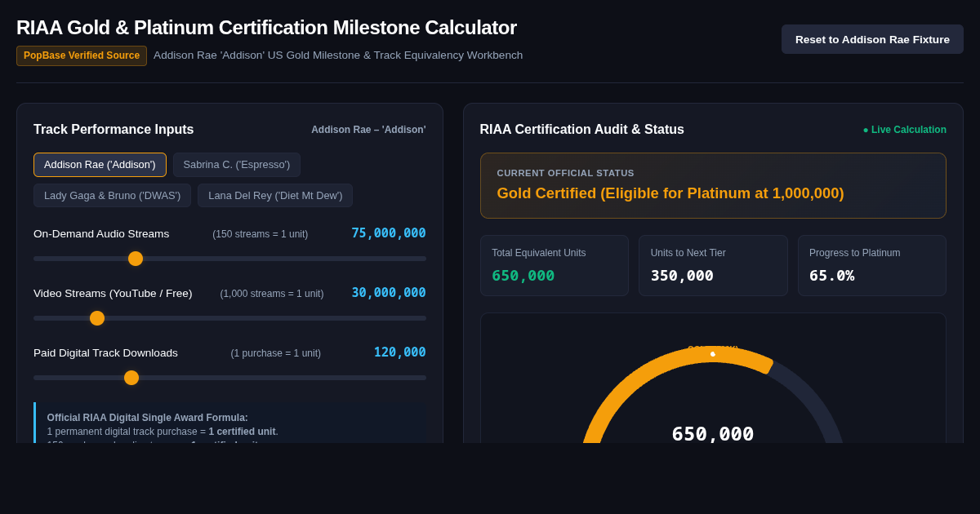980x514 pixels.
Task: Click the PopBase Verified Source badge
Action: tap(82, 55)
